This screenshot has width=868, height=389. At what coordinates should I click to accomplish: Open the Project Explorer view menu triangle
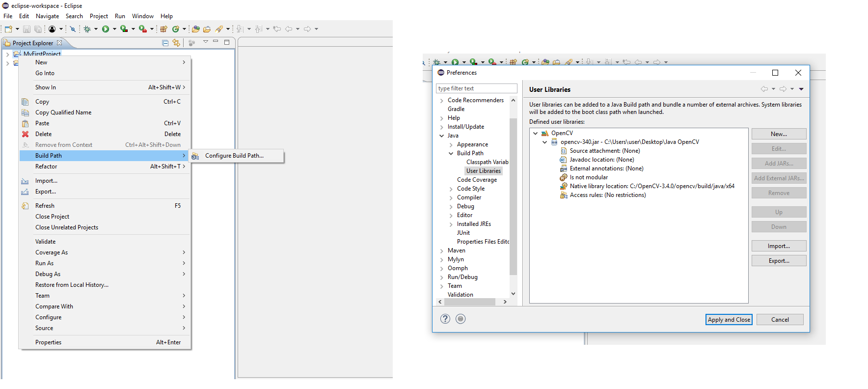click(x=206, y=42)
